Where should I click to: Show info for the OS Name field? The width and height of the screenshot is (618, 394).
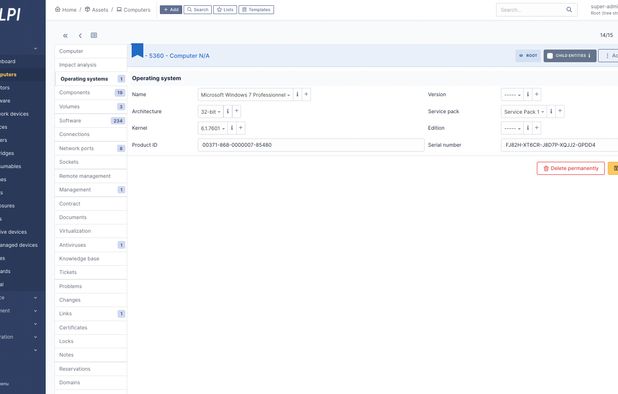(x=298, y=95)
